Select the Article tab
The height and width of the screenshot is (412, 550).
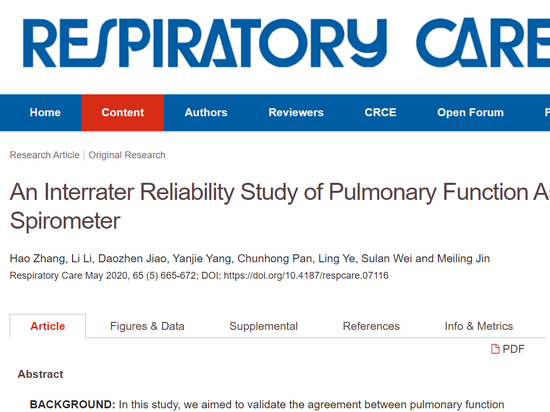pyautogui.click(x=48, y=326)
